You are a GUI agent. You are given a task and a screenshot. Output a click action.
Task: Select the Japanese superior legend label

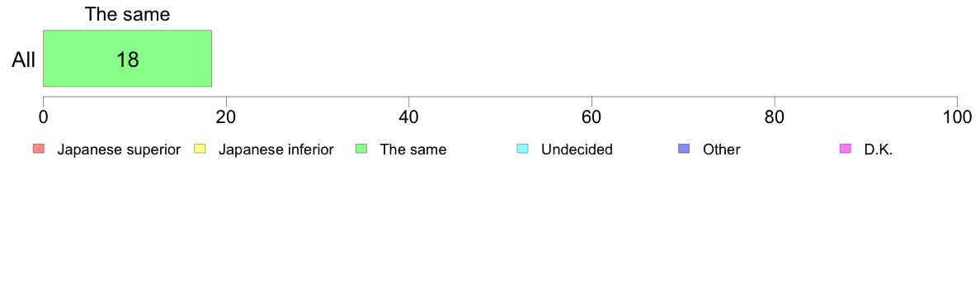click(x=119, y=150)
